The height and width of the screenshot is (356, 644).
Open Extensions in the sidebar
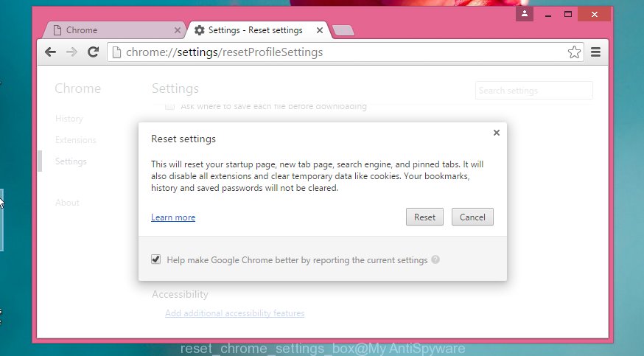coord(76,140)
